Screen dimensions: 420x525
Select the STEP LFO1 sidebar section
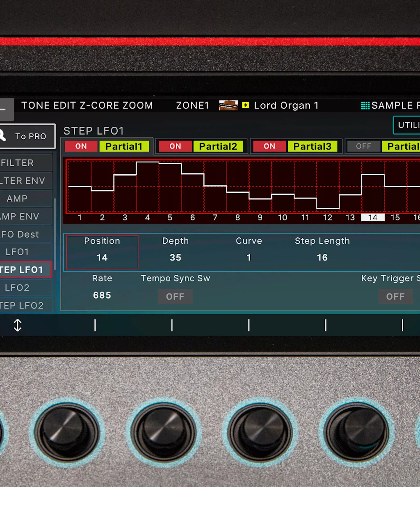click(x=26, y=270)
